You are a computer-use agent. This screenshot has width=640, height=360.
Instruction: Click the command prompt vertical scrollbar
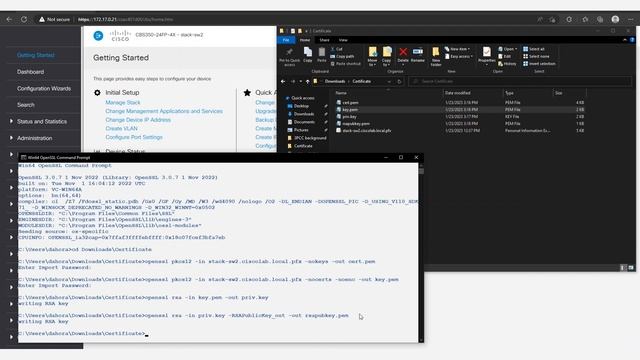click(421, 252)
